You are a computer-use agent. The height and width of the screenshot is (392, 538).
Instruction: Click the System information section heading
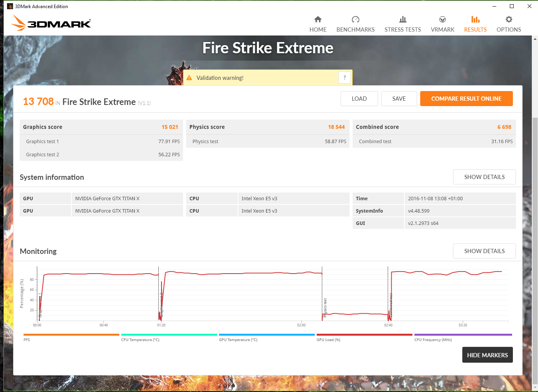tap(52, 177)
